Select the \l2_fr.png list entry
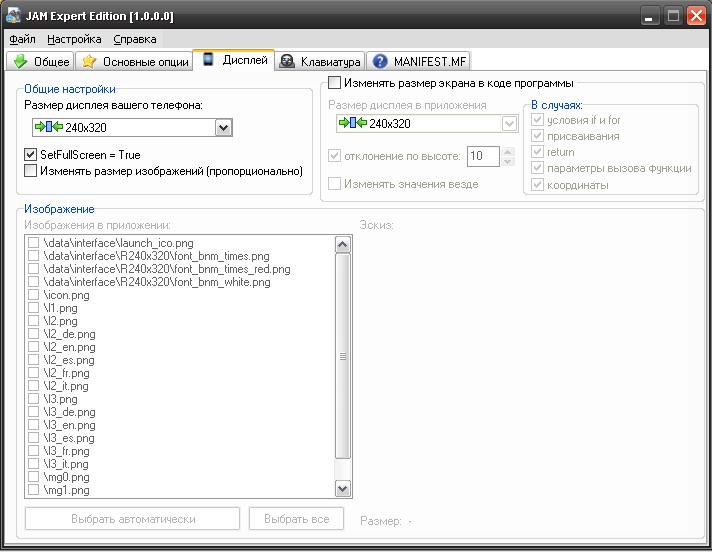Image resolution: width=712 pixels, height=552 pixels. [66, 373]
